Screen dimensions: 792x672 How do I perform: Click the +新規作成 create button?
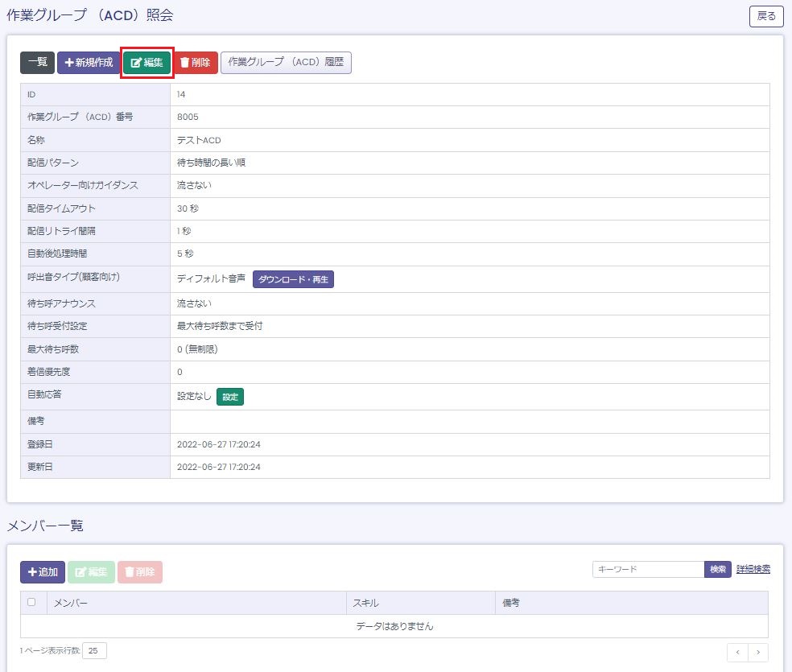click(x=89, y=63)
